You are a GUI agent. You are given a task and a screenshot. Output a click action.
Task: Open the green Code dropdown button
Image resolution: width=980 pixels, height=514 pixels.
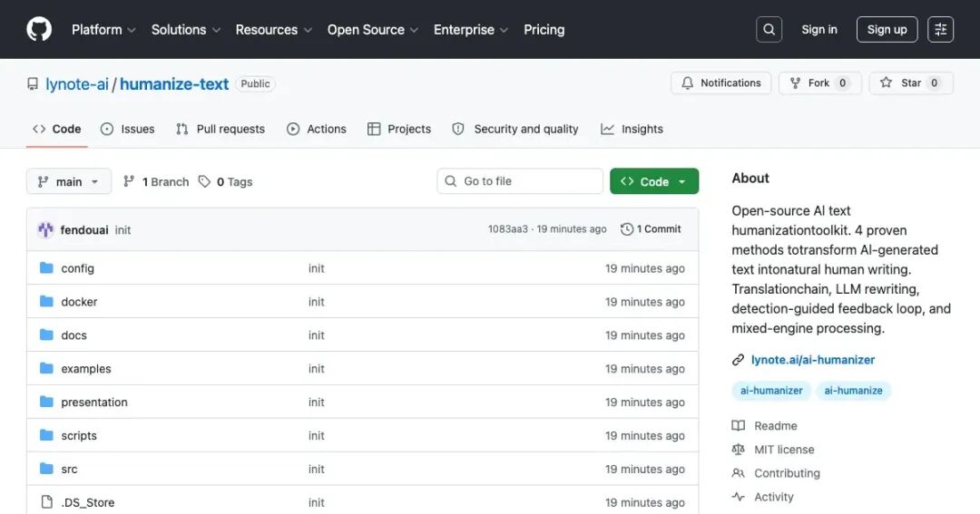pos(654,181)
